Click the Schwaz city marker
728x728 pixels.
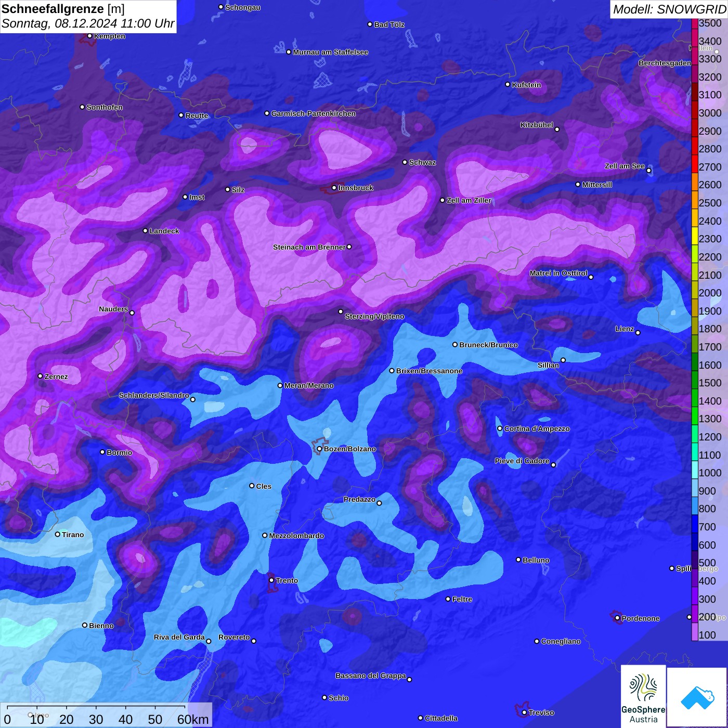click(405, 162)
